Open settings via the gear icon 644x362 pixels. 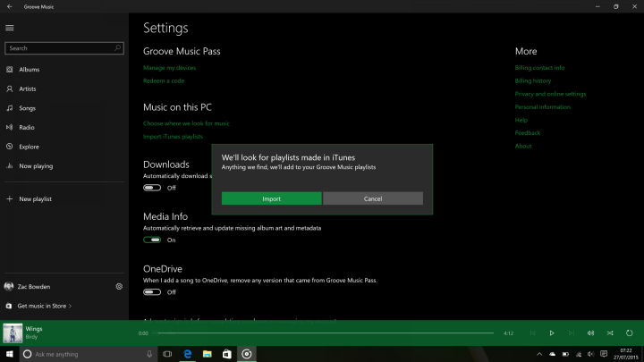(119, 287)
